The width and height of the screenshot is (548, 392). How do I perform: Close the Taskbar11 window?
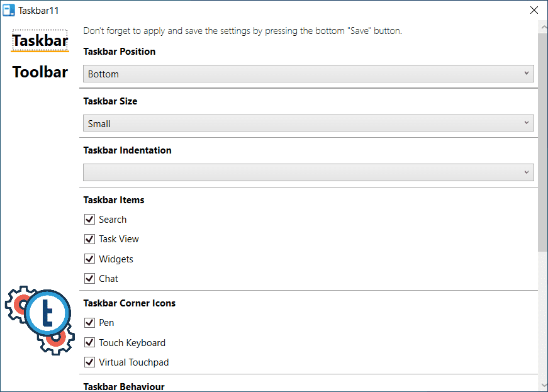pos(534,10)
